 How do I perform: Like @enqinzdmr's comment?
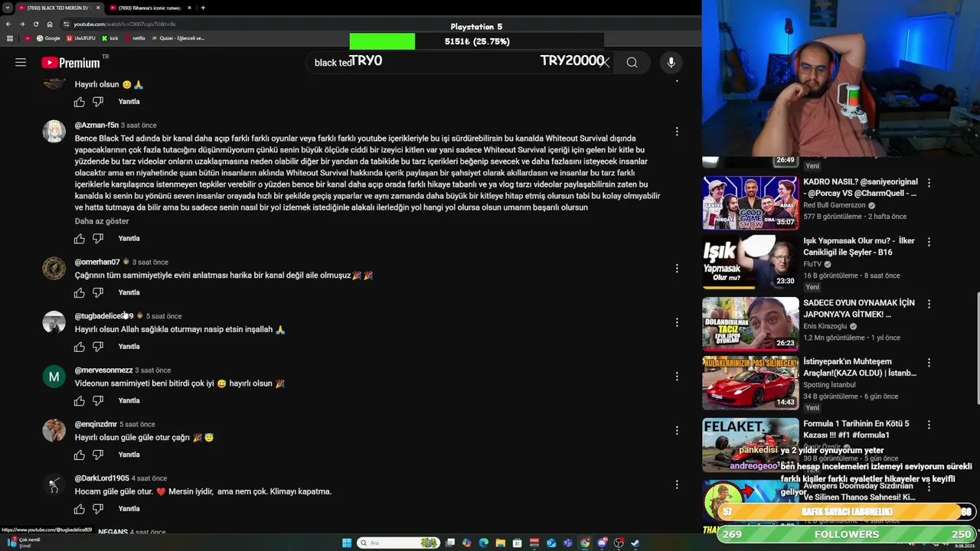[x=80, y=455]
